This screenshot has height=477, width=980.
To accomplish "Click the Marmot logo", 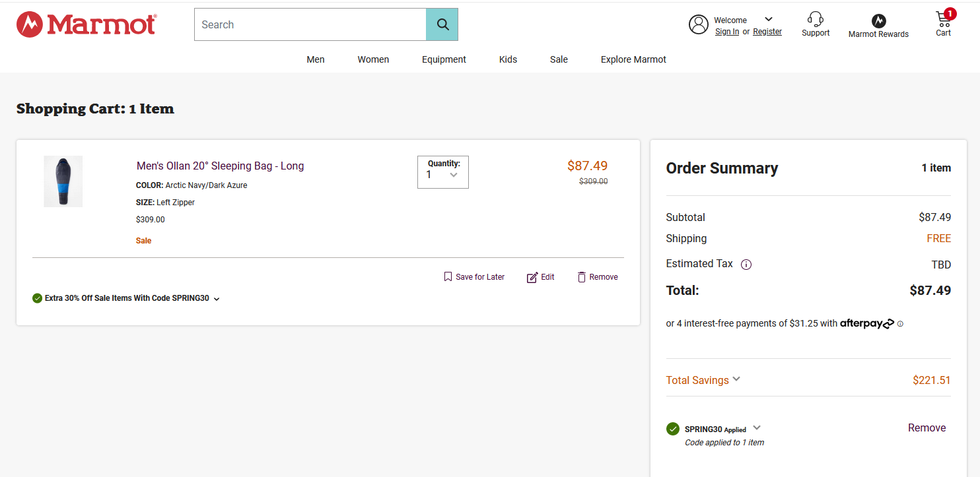I will (x=87, y=24).
